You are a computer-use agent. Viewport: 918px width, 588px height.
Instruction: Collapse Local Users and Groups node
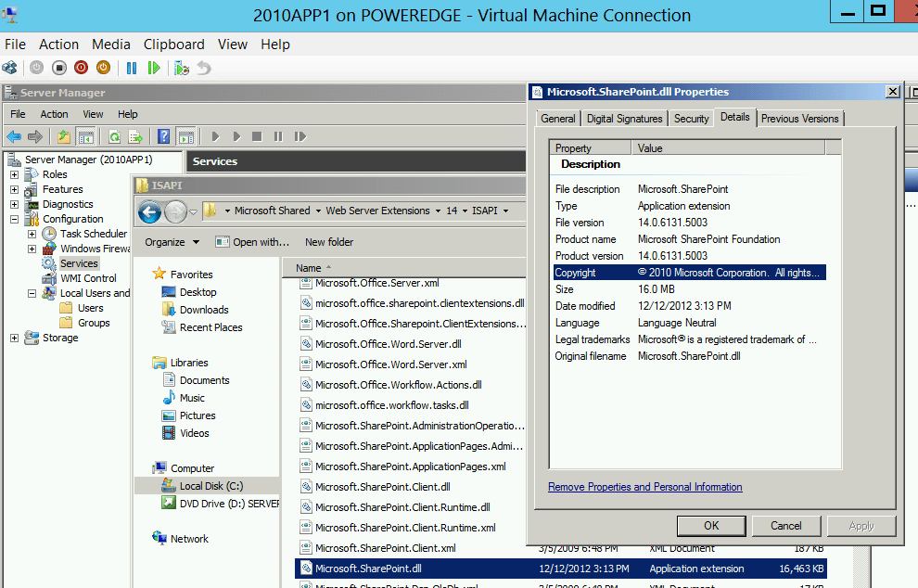32,293
